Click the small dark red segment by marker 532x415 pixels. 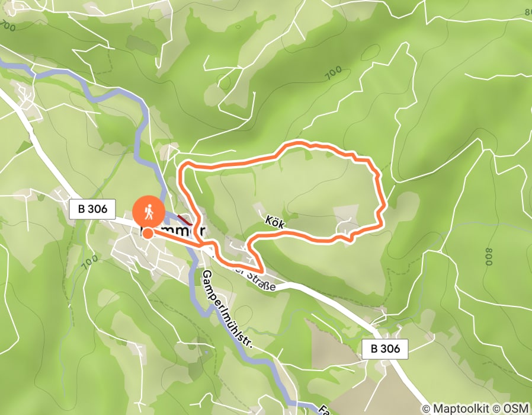(185, 219)
